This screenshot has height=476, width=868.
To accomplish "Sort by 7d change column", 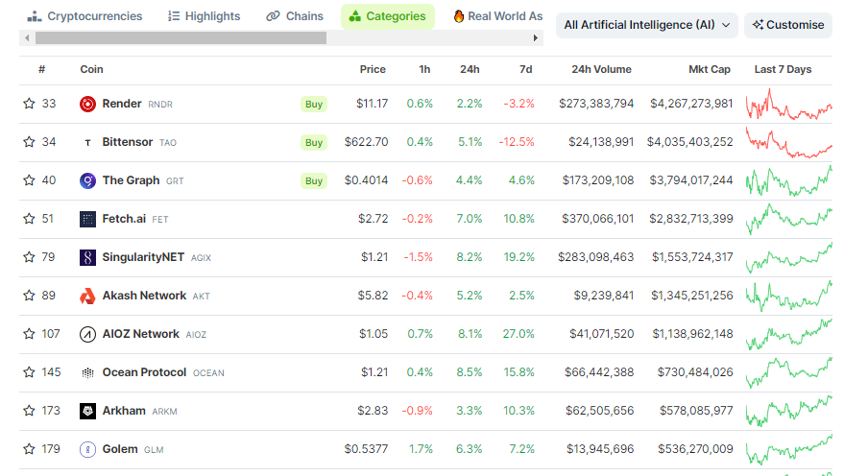I will 526,69.
